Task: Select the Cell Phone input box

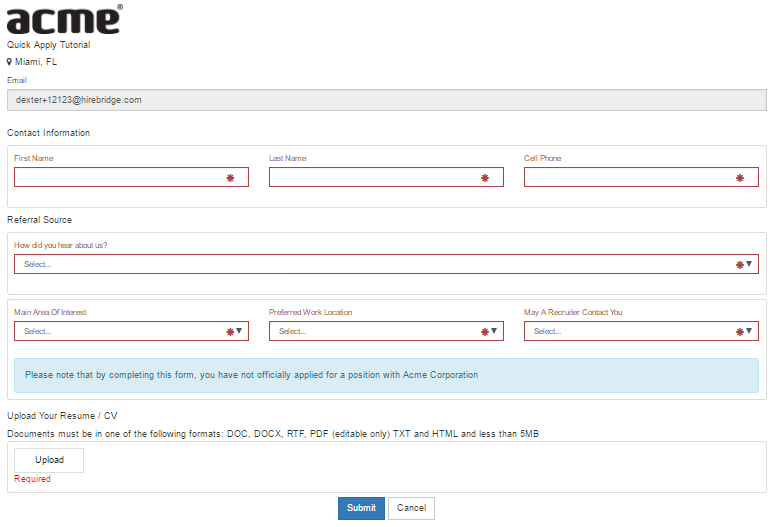Action: coord(630,177)
